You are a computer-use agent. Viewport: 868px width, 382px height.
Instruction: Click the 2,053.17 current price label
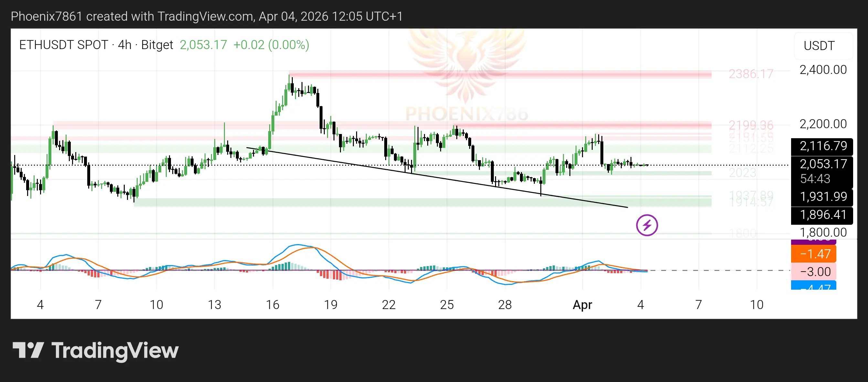[822, 164]
